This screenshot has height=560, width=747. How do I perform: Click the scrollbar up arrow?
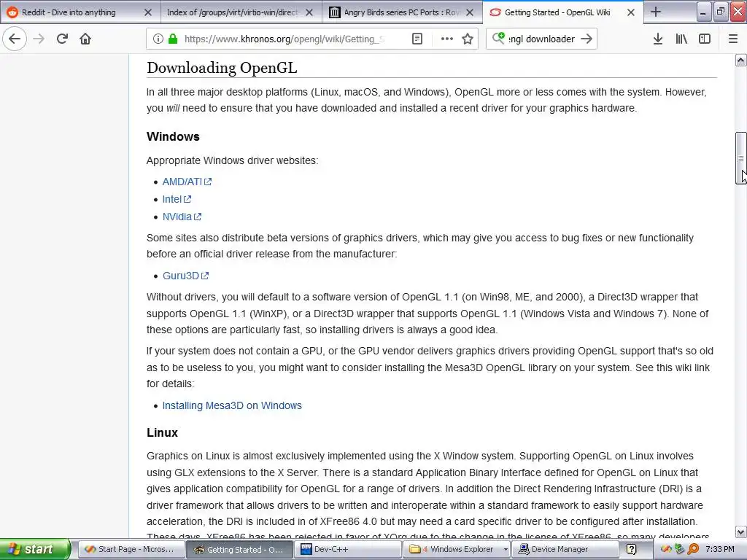[x=740, y=61]
